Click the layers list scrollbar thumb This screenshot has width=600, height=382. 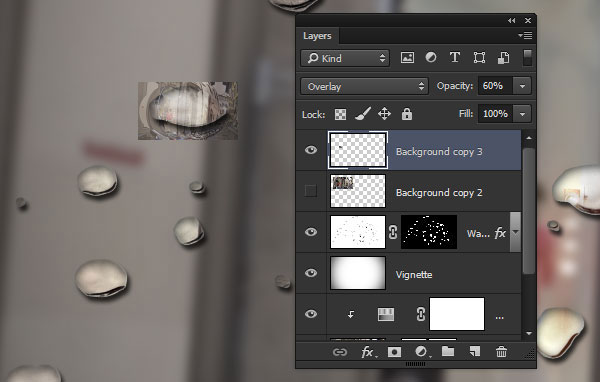pos(529,210)
